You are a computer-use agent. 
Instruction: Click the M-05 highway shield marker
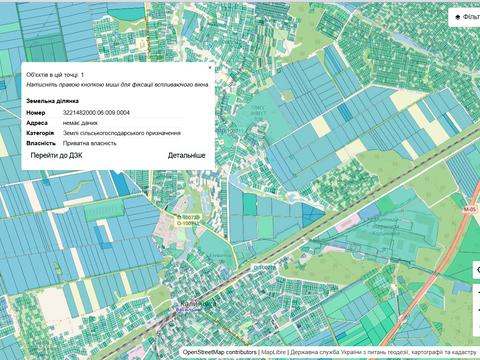tap(469, 210)
